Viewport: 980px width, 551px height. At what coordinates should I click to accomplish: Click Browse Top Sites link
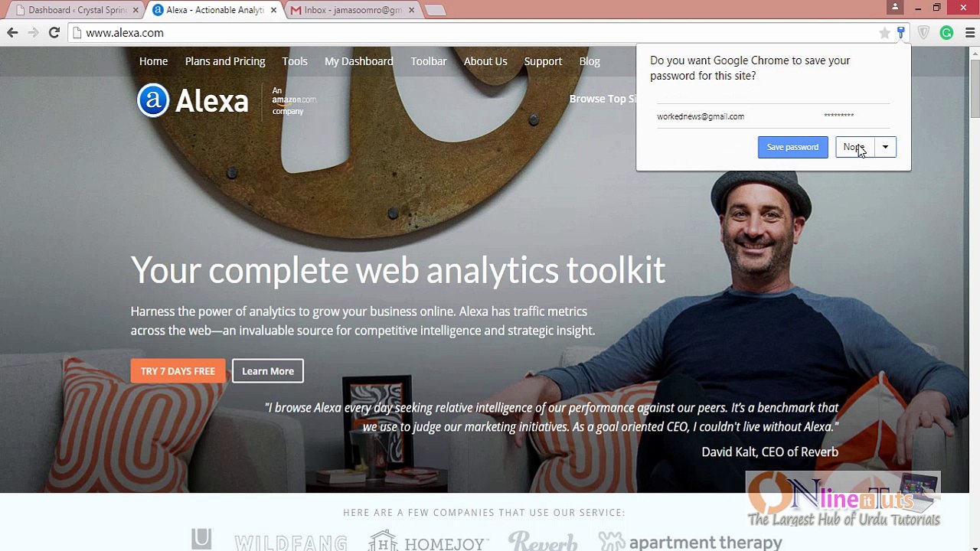(603, 99)
